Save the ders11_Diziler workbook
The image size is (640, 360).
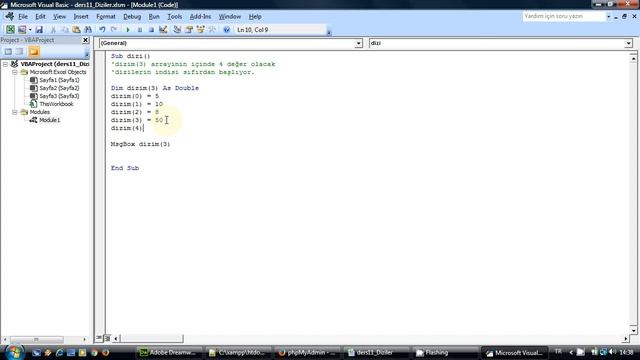click(39, 29)
